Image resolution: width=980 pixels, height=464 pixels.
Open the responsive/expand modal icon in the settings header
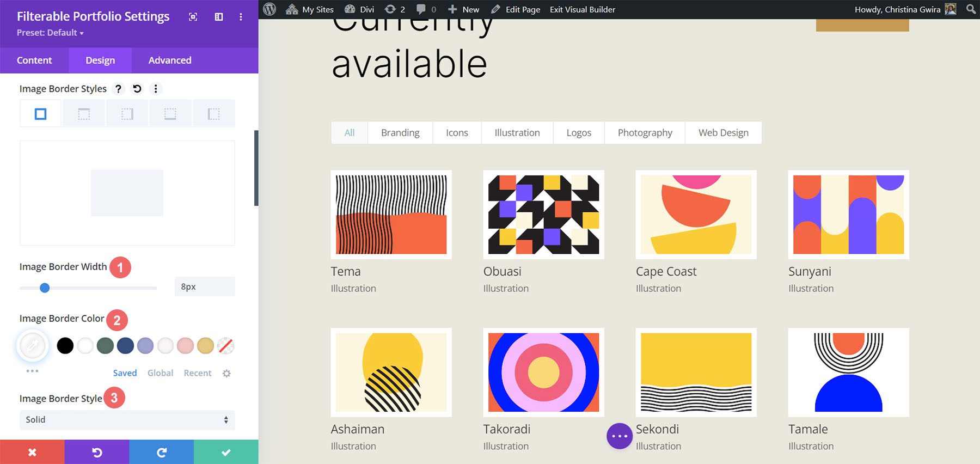tap(193, 17)
